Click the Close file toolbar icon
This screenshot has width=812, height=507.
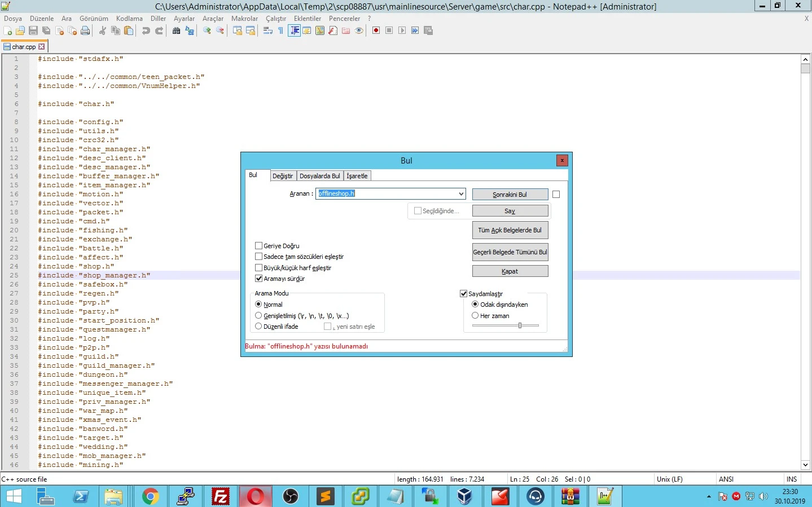(x=59, y=30)
